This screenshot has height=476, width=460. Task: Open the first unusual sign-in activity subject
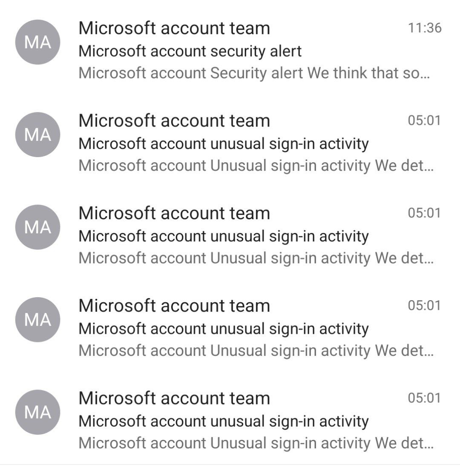coord(224,143)
